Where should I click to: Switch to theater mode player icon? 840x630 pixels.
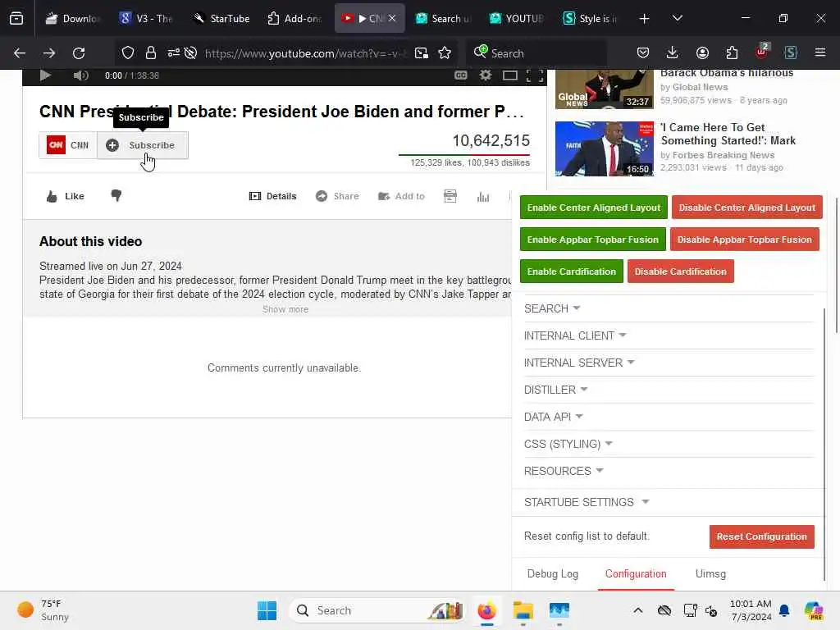point(509,75)
